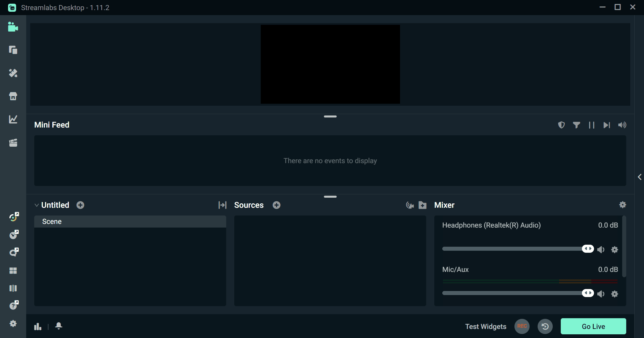Collapse the right side live dock
Screen dimensions: 644x338
pyautogui.click(x=640, y=177)
